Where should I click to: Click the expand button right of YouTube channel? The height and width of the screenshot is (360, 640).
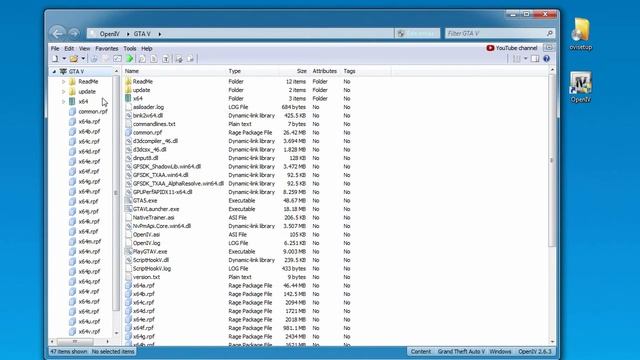[x=549, y=48]
